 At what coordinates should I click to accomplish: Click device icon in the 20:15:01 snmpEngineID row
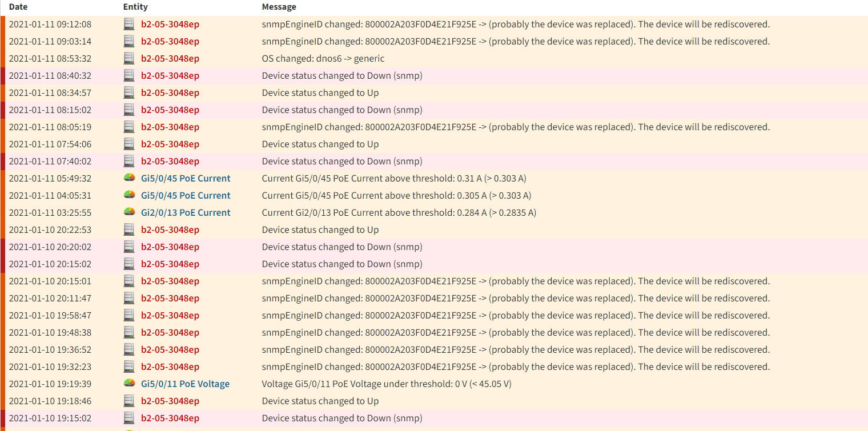pos(129,281)
